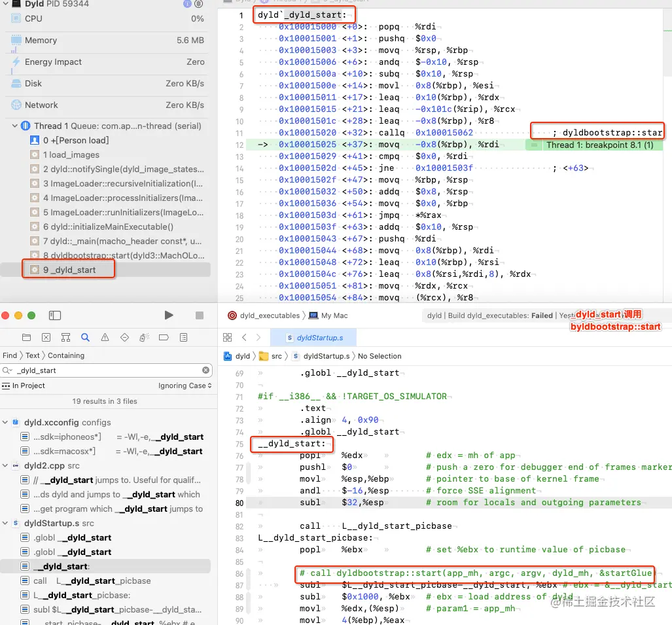Open the search options magnifier menu
This screenshot has height=625, width=672.
[x=7, y=370]
